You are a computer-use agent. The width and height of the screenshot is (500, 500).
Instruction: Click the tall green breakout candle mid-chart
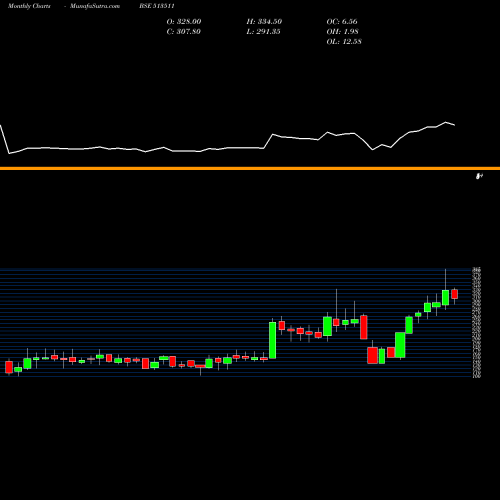click(273, 340)
